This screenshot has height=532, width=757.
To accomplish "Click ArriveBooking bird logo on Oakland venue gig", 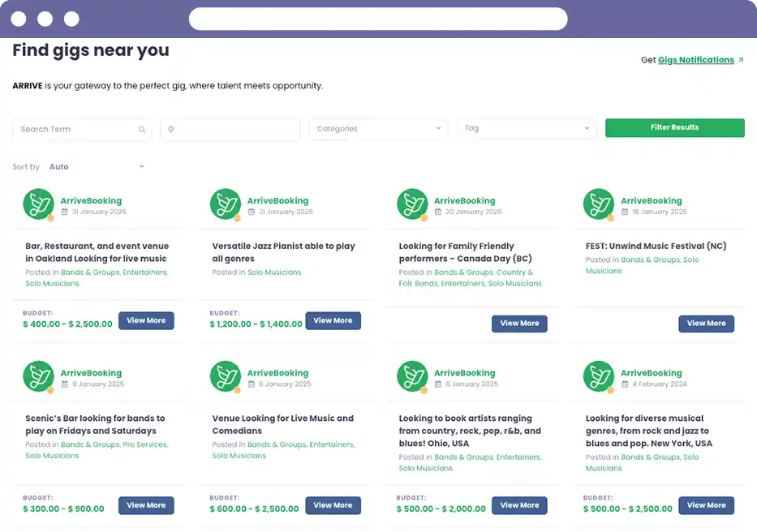I will pyautogui.click(x=39, y=204).
